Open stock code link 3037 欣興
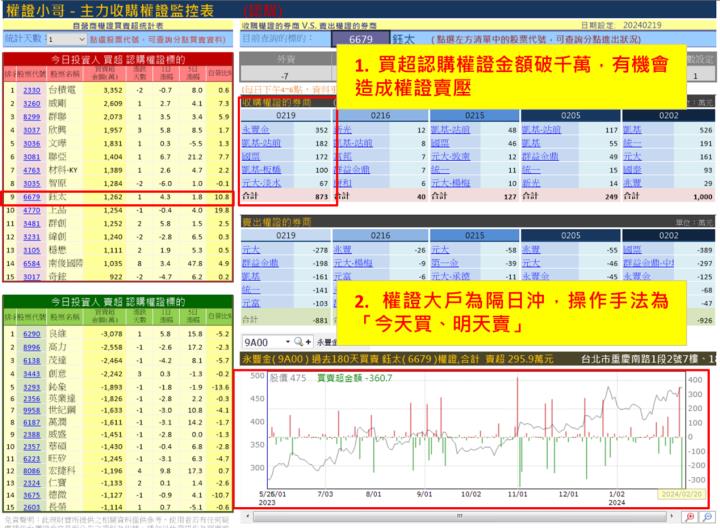The image size is (720, 528). [x=32, y=130]
